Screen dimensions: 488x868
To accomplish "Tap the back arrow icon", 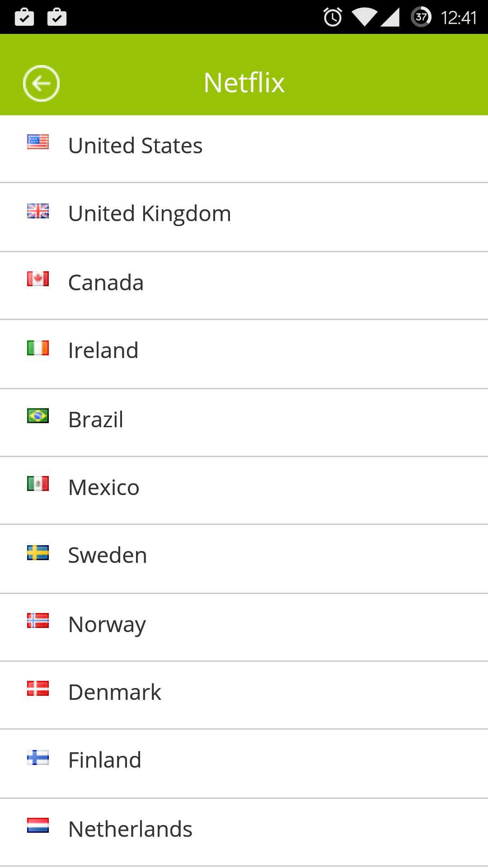I will pyautogui.click(x=41, y=84).
